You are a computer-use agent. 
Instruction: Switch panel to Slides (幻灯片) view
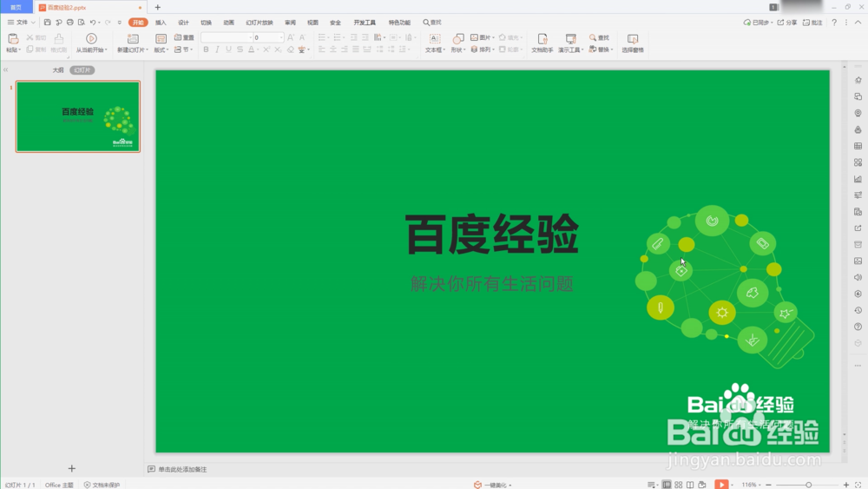[82, 70]
